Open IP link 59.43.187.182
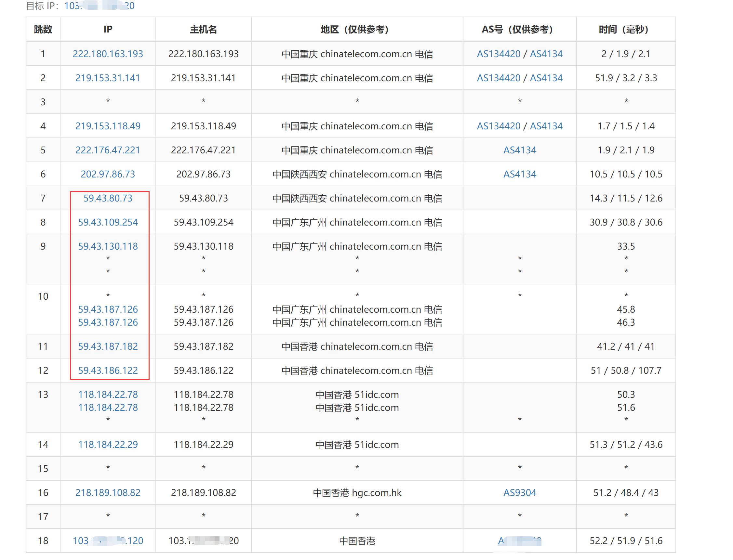This screenshot has height=560, width=733. coord(108,346)
